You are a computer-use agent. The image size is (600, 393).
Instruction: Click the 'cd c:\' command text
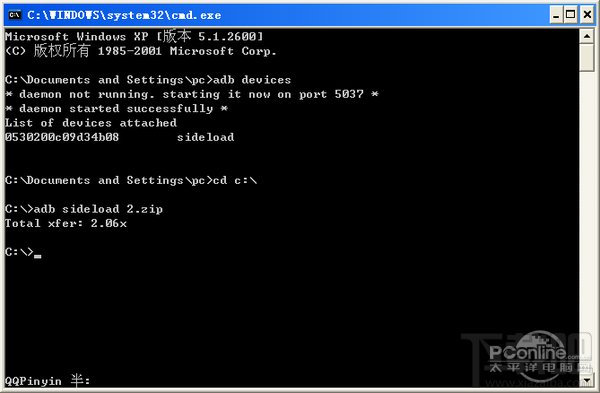coord(235,180)
